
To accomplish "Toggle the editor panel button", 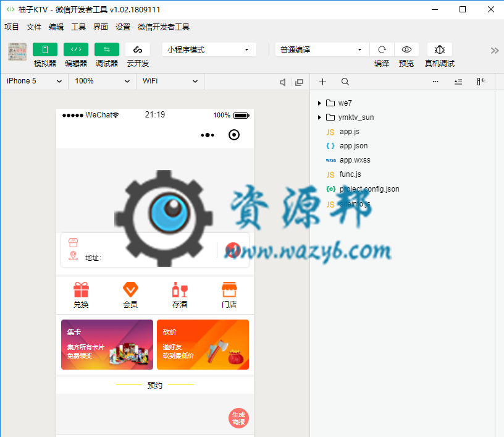I will 76,49.
